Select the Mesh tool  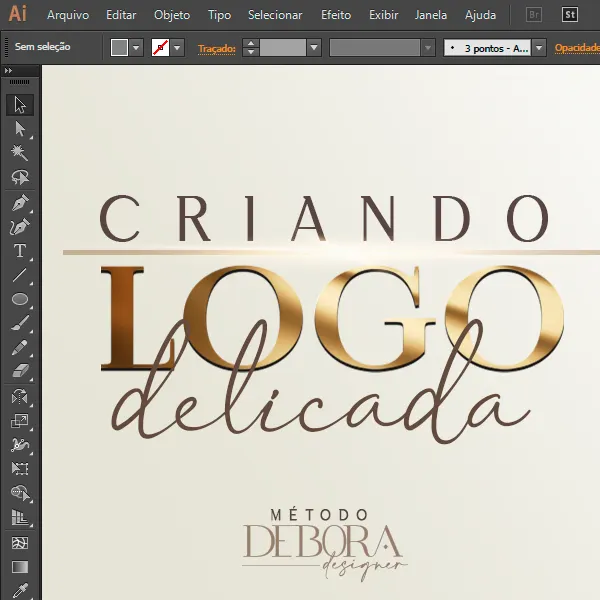(x=20, y=543)
